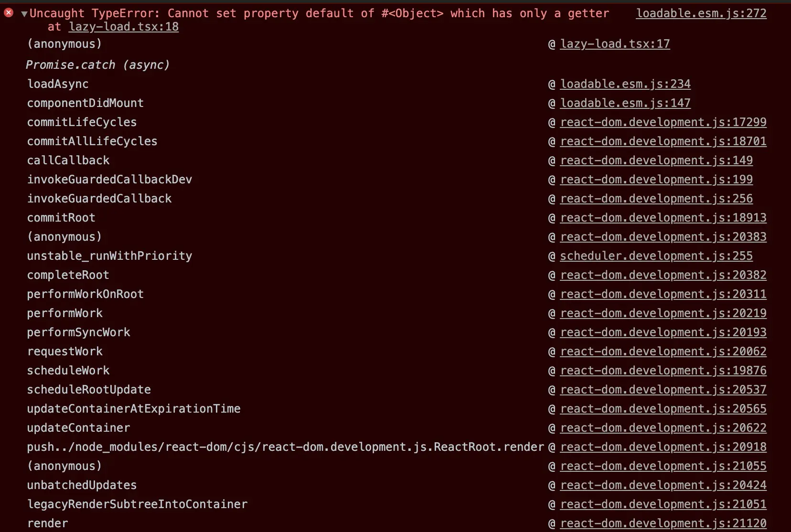
Task: Open the lazy-load.tsx:18 link in the error message
Action: [124, 27]
